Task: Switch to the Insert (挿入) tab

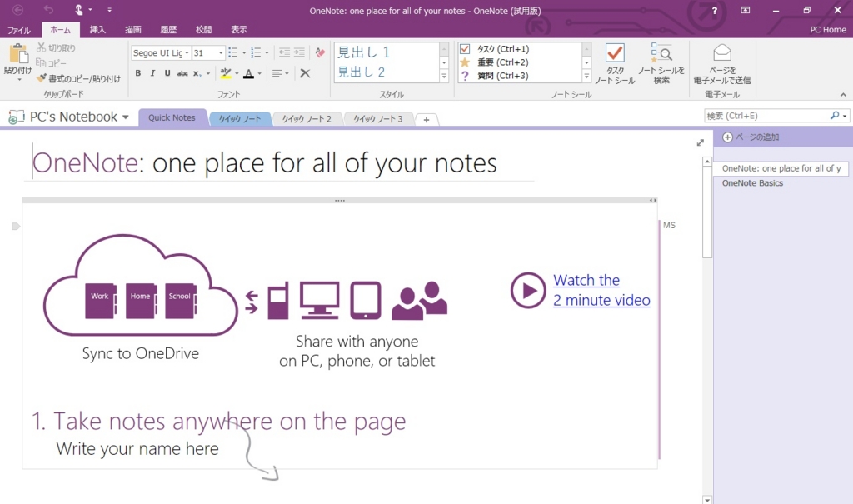Action: point(97,29)
